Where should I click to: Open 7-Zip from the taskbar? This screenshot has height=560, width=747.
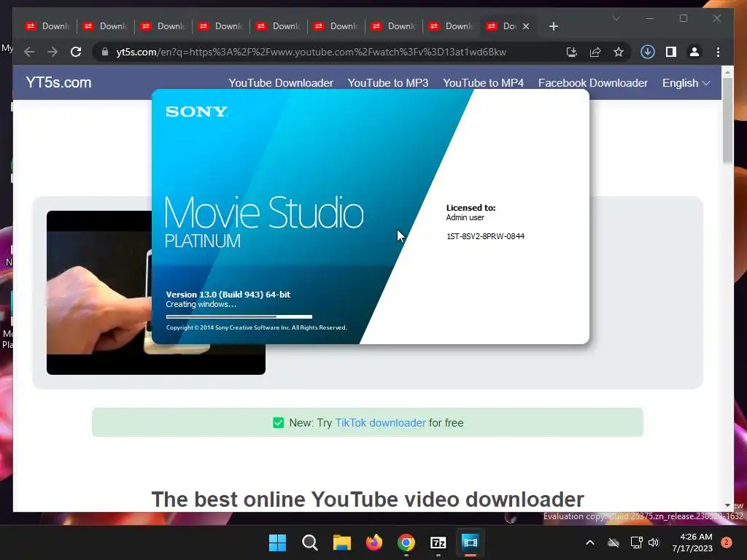click(x=438, y=542)
